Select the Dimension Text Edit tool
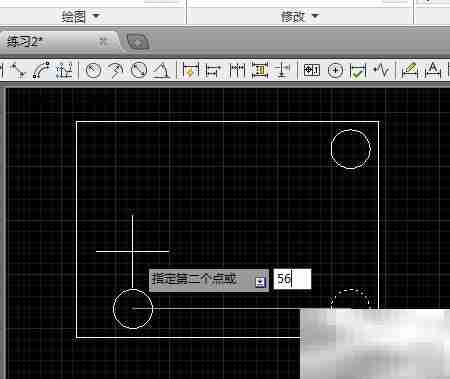 tap(433, 70)
